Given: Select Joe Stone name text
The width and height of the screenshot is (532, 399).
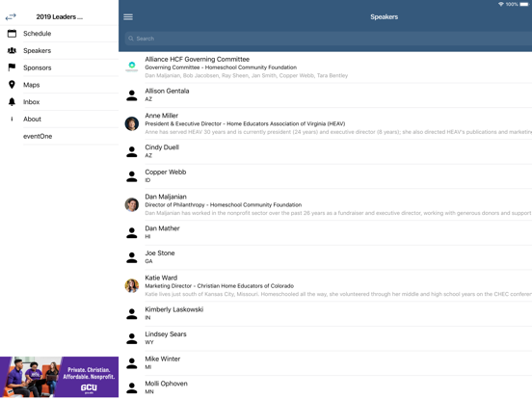Looking at the screenshot, I should [x=160, y=253].
